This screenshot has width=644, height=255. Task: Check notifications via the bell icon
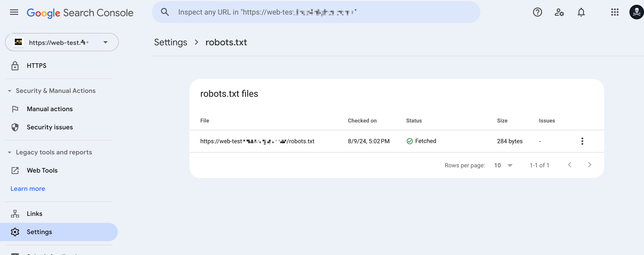(581, 12)
